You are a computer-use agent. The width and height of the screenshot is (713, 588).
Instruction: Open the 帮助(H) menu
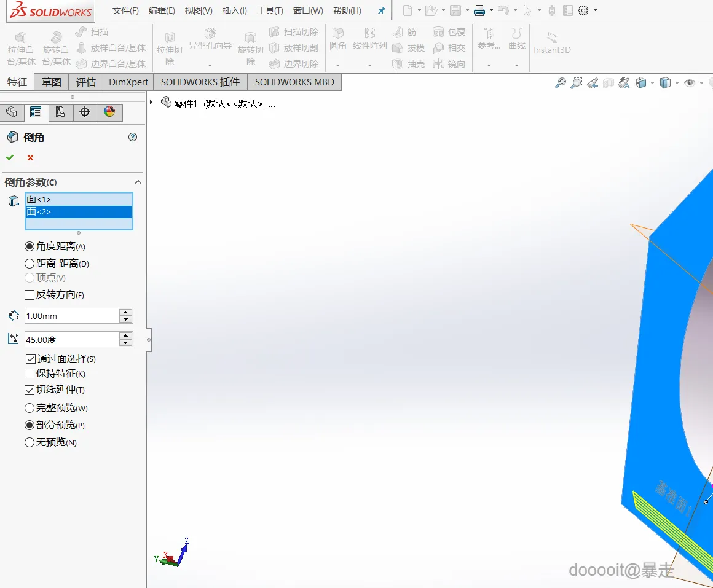pyautogui.click(x=347, y=10)
